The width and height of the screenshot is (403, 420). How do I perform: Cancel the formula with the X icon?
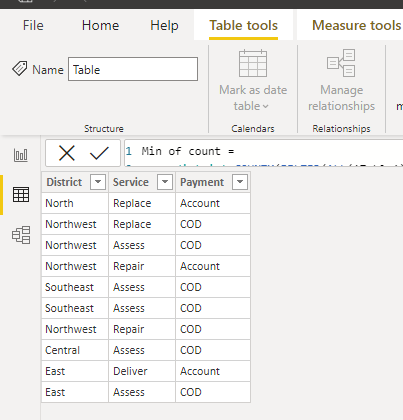coord(67,153)
